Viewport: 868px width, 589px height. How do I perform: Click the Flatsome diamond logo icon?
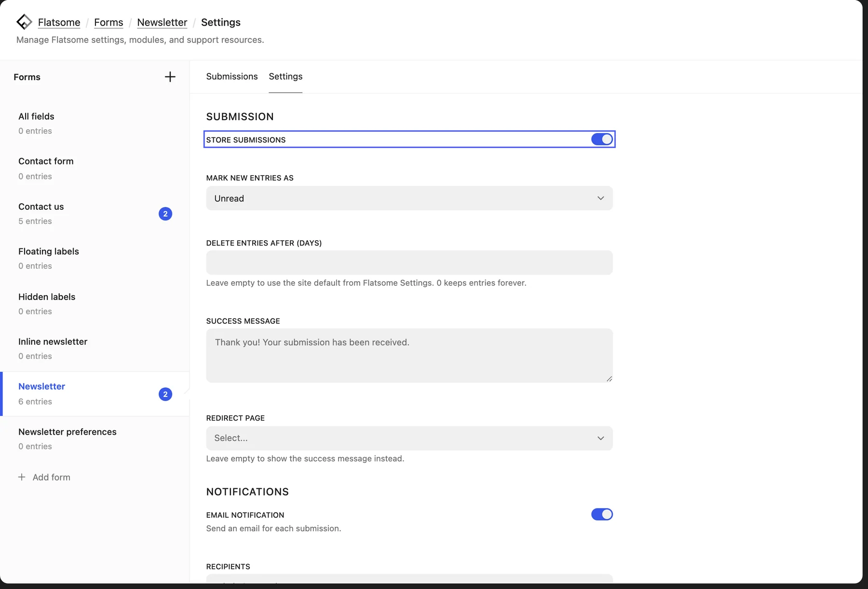(24, 22)
